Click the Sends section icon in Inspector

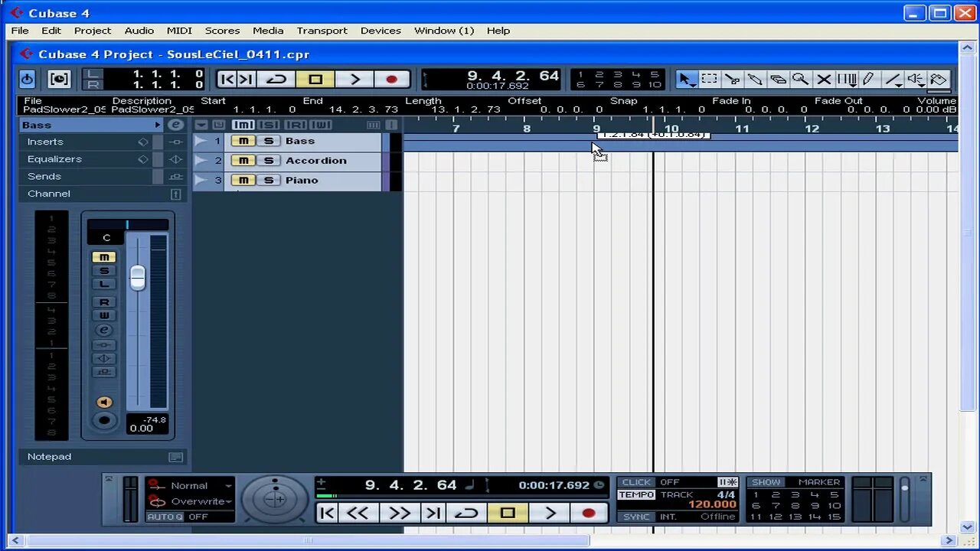coord(175,177)
